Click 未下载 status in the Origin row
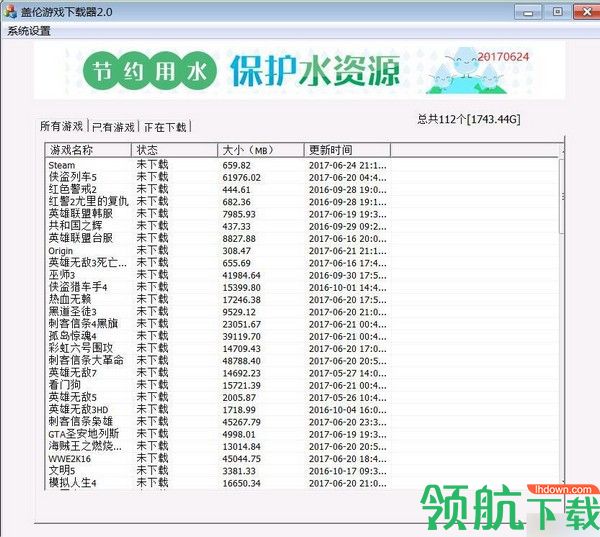The image size is (600, 537). click(152, 251)
